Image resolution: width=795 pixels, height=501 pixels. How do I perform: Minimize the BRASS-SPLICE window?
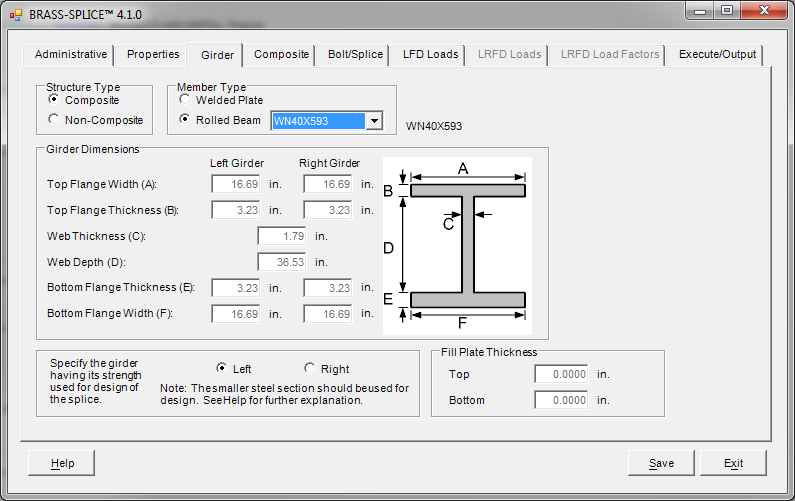700,11
